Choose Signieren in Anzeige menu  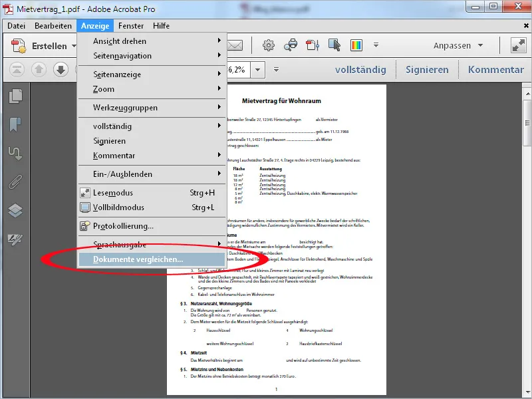(152, 141)
